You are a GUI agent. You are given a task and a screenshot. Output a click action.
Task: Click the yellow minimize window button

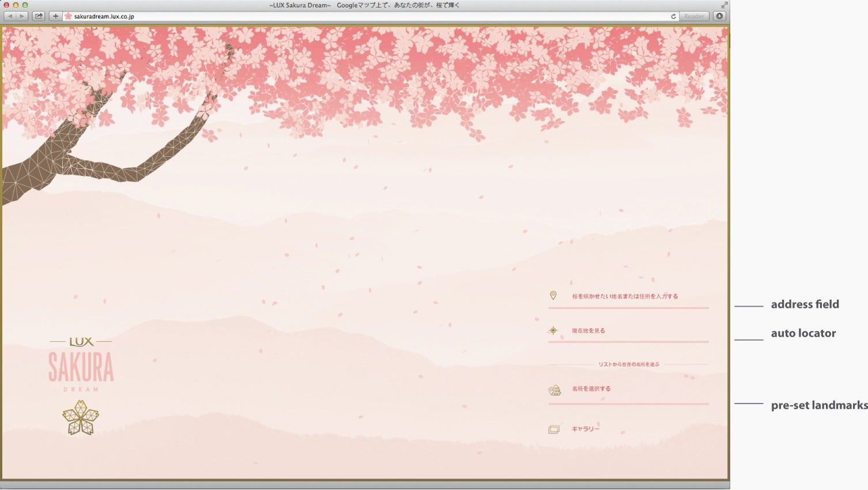(16, 5)
